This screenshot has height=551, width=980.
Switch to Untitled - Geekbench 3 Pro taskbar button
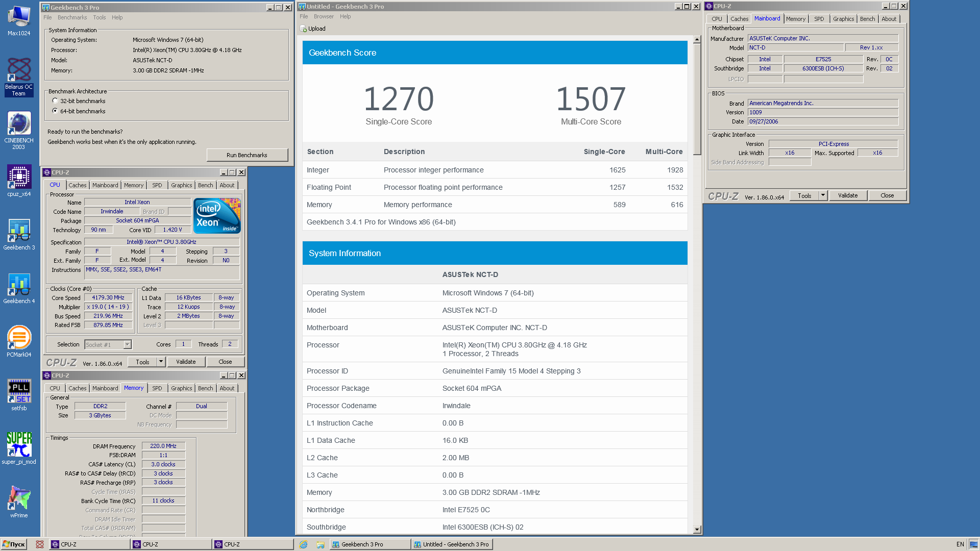452,544
